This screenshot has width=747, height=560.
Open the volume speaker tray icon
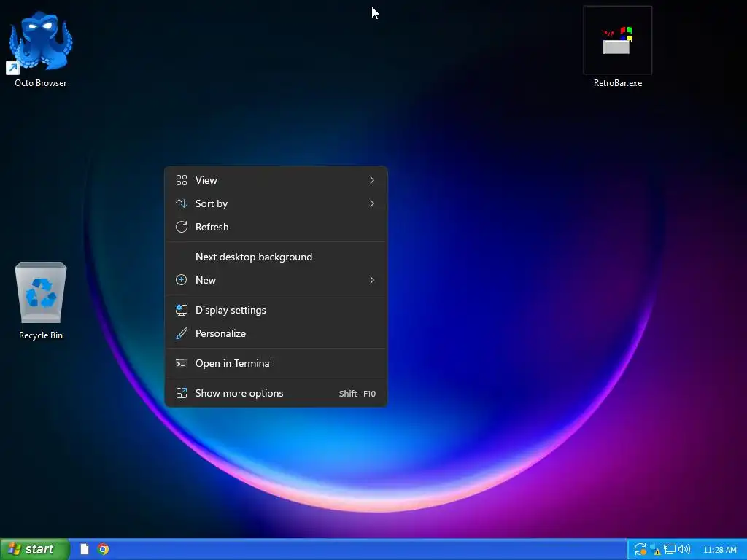pos(684,550)
